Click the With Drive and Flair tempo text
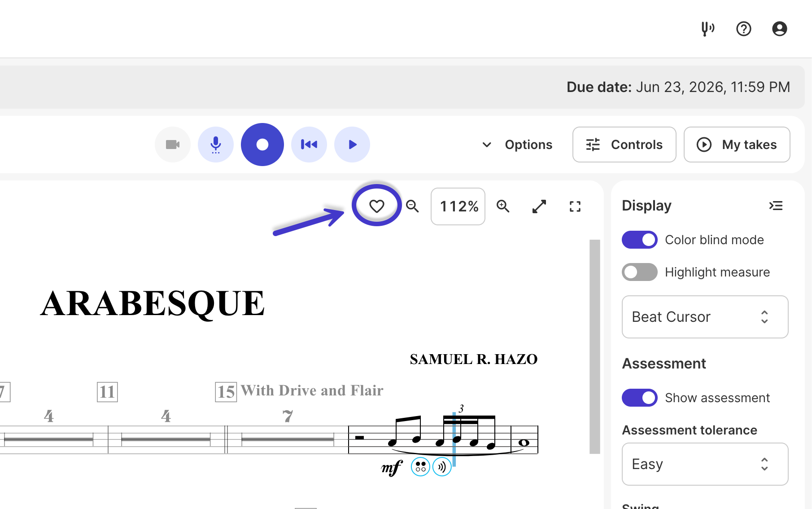Image resolution: width=812 pixels, height=509 pixels. coord(312,391)
